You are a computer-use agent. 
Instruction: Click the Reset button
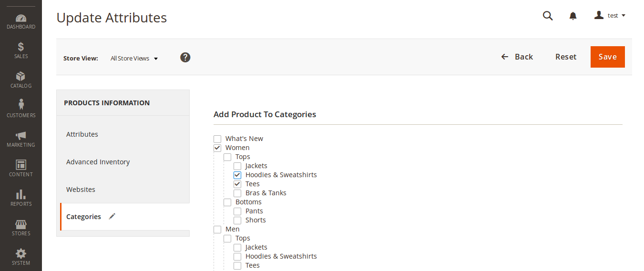pos(566,57)
